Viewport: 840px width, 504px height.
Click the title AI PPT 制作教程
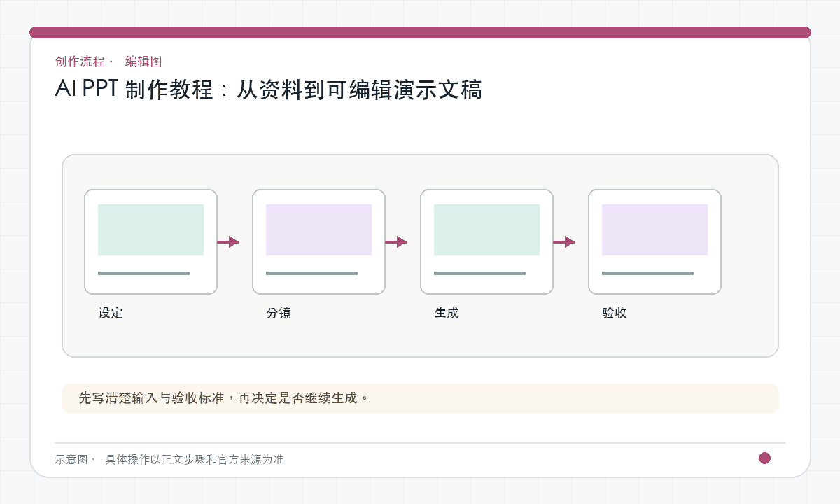coord(268,90)
